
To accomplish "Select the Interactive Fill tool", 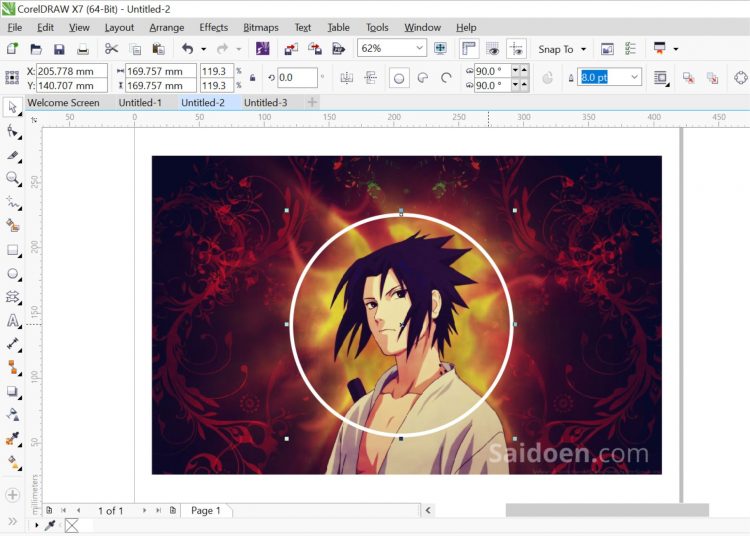I will (12, 462).
